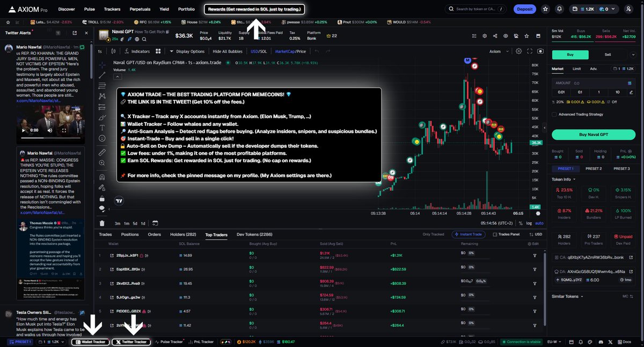The height and width of the screenshot is (347, 644).
Task: Open notifications bell in top bar
Action: coord(560,9)
